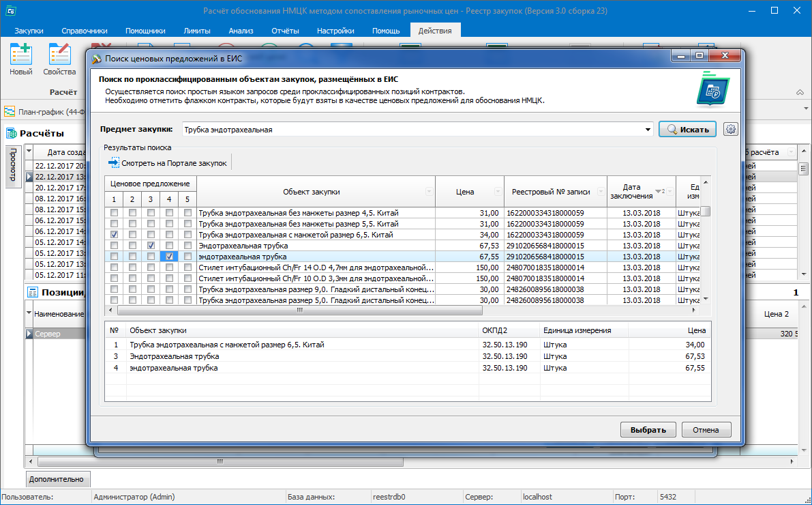Click the План-график panel icon
Viewport: 812px width, 505px height.
click(x=10, y=111)
